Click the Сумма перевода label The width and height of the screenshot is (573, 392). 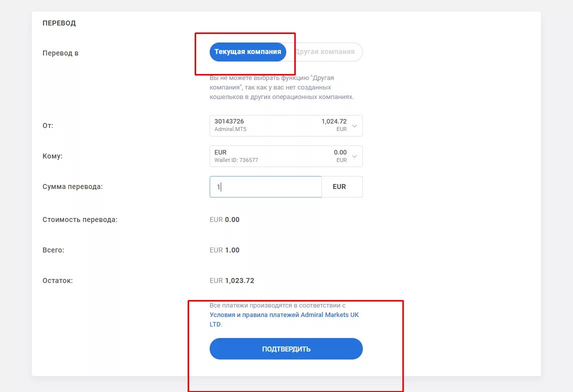73,186
